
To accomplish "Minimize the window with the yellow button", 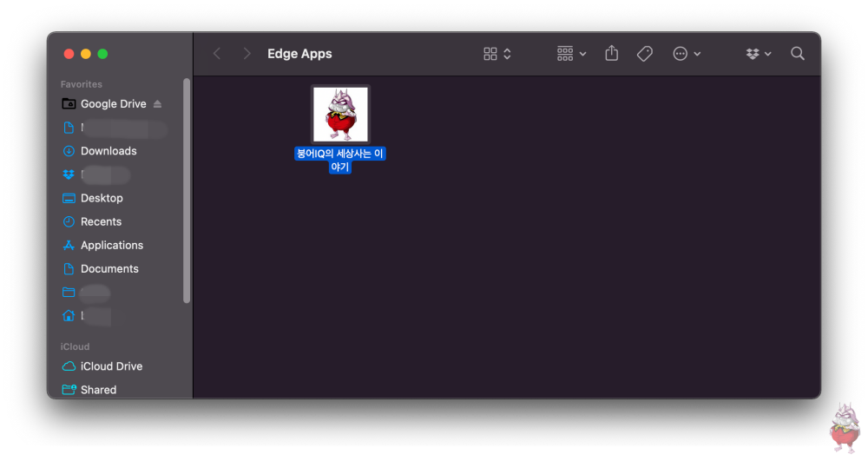I will coord(86,54).
